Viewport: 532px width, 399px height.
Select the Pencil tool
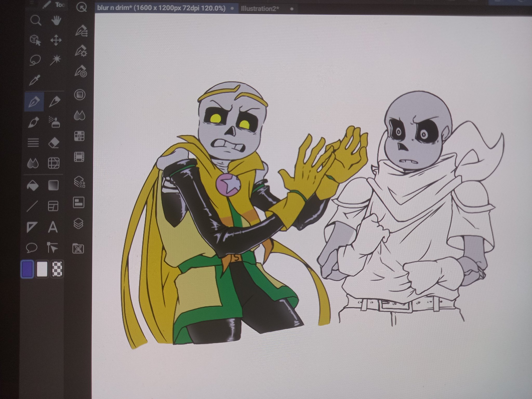click(54, 102)
